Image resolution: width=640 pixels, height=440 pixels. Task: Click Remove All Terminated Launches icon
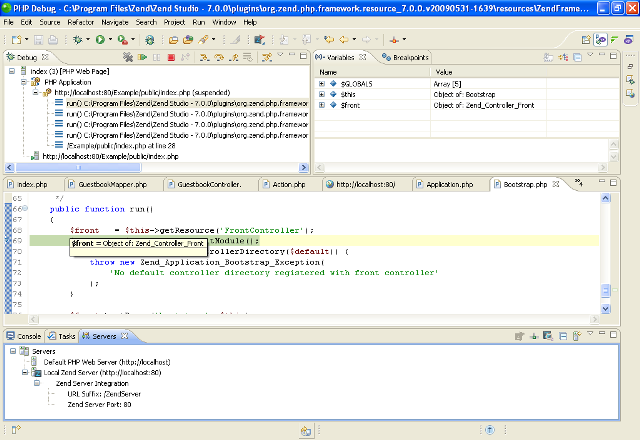[128, 58]
